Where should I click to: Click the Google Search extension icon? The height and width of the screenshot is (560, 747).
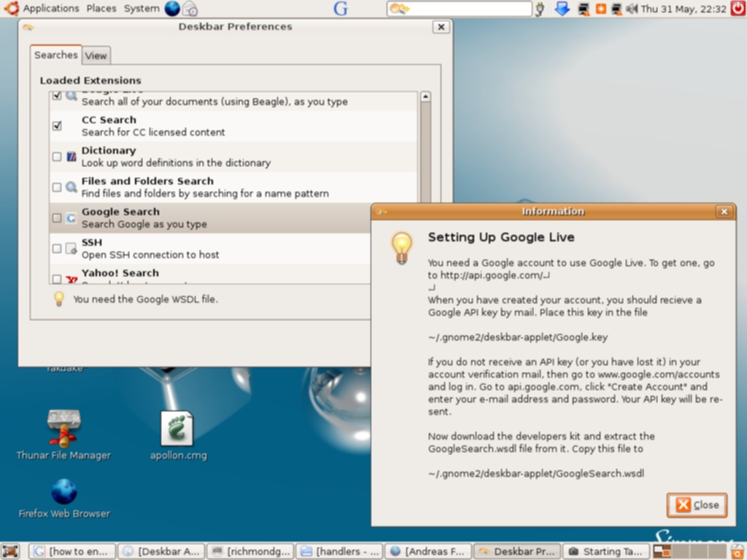point(71,218)
